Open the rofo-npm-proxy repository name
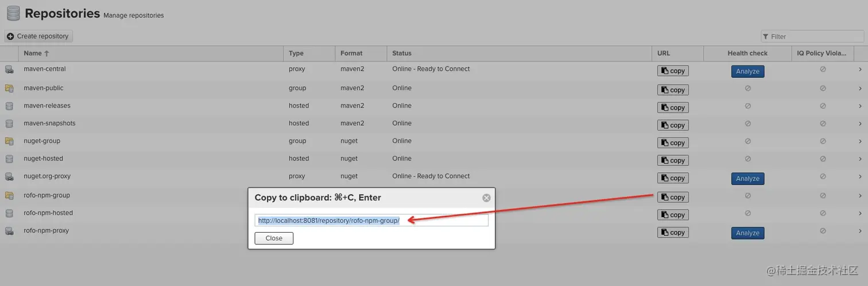 46,230
